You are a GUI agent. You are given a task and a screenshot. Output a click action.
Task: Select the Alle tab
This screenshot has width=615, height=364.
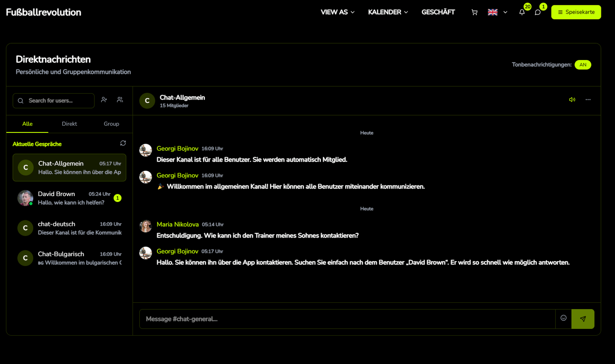(27, 124)
